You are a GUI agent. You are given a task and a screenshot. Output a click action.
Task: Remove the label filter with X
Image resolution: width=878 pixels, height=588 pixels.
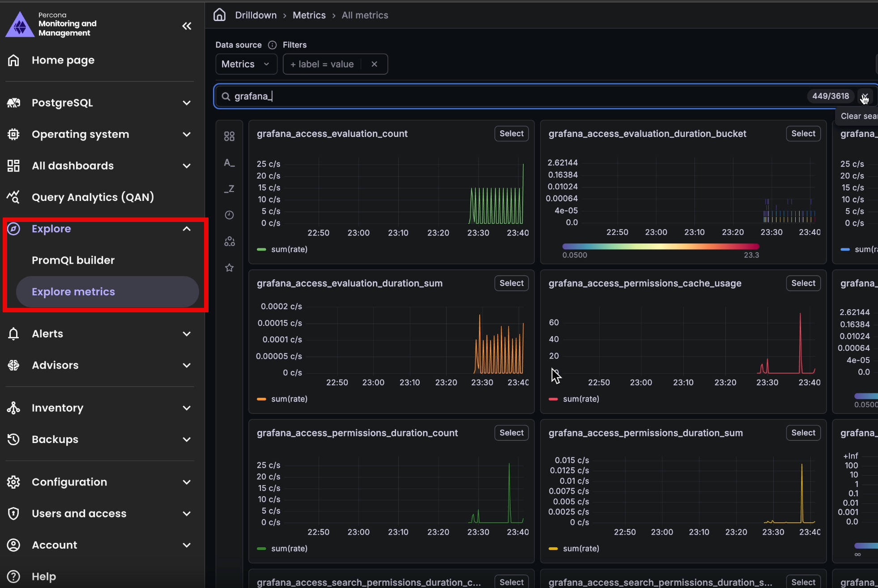(374, 64)
